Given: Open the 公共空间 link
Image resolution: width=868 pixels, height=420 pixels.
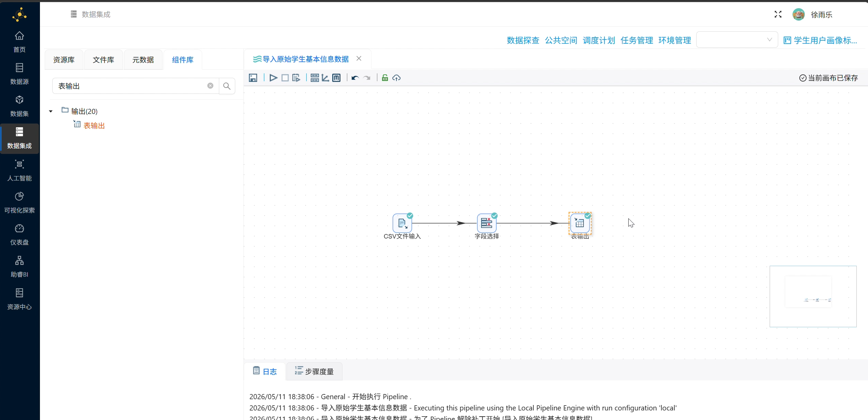Looking at the screenshot, I should click(x=561, y=40).
